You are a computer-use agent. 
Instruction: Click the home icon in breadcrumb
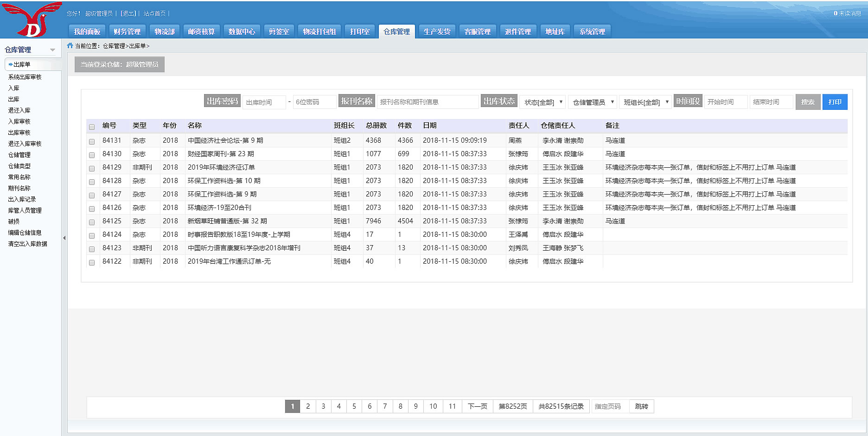coord(70,45)
